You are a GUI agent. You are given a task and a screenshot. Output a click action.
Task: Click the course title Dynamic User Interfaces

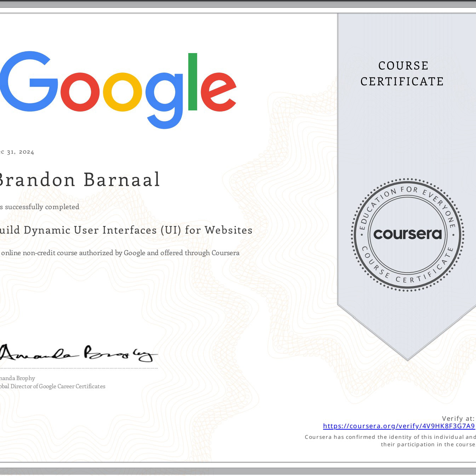[x=90, y=230]
